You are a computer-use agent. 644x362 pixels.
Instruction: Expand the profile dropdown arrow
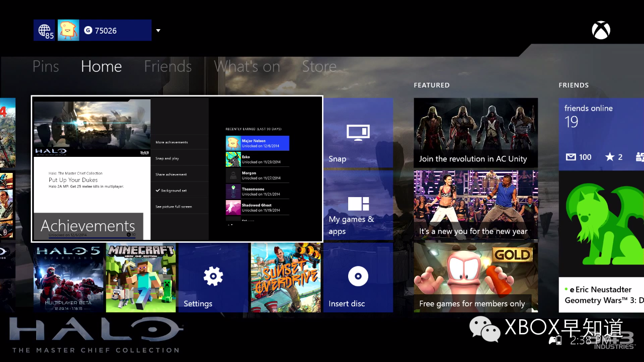coord(158,31)
